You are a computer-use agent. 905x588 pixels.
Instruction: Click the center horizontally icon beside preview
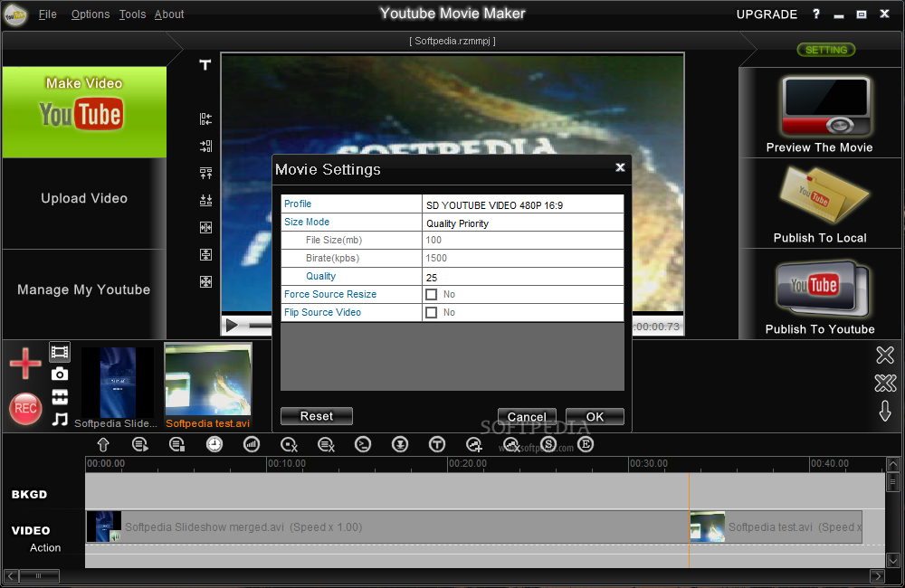[205, 227]
